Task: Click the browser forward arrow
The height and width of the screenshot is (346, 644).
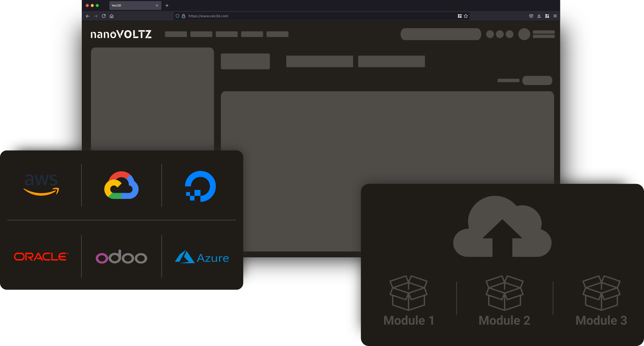Action: [x=96, y=16]
